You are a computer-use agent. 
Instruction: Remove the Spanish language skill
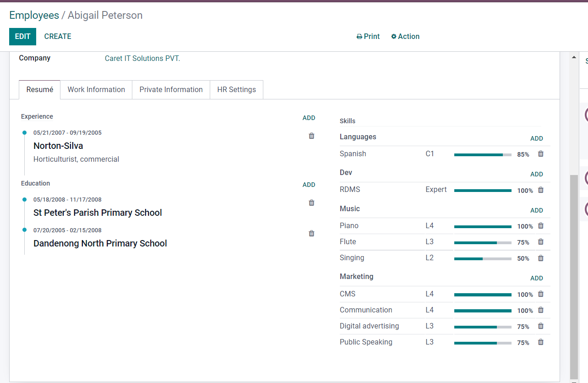pos(540,154)
